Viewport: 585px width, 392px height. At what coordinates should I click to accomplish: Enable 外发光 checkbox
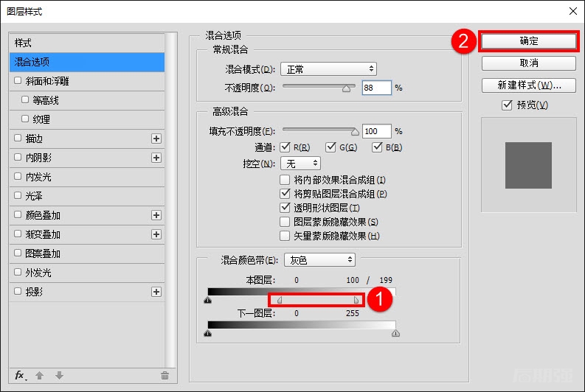point(18,272)
